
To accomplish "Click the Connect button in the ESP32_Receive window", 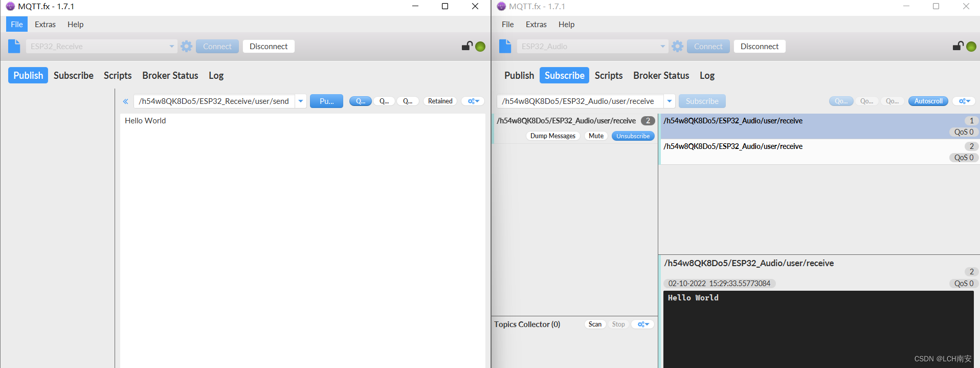I will coord(217,47).
